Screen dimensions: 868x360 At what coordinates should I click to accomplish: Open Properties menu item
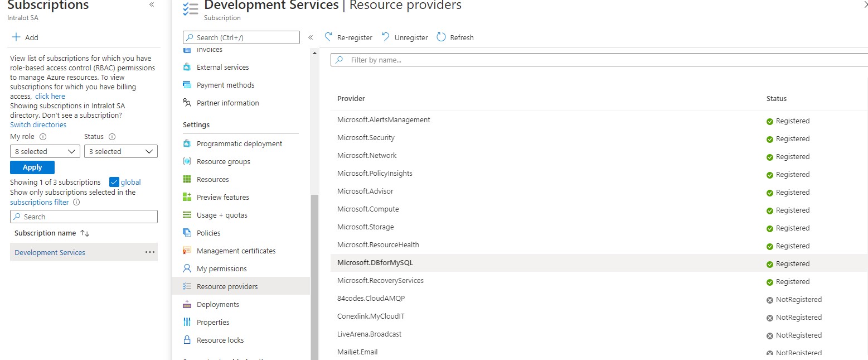point(212,322)
